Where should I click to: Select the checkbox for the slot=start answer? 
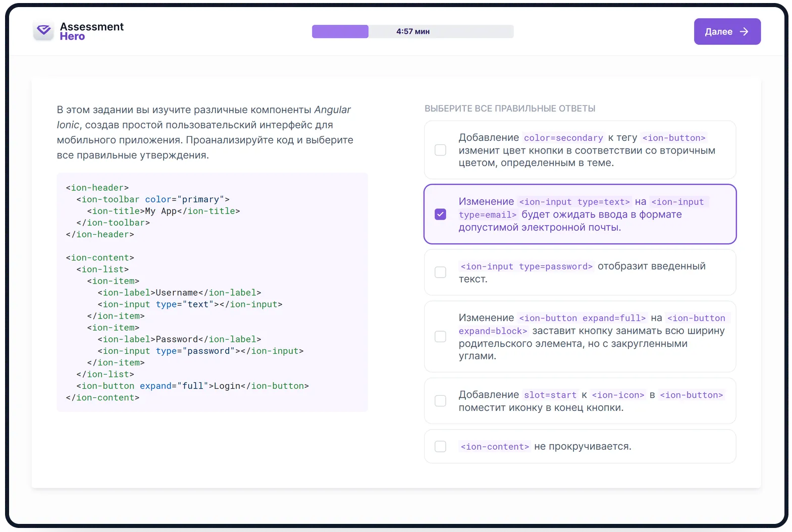440,401
